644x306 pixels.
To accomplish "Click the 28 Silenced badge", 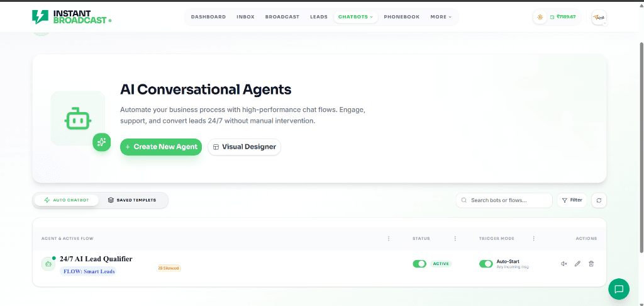I will tap(169, 268).
